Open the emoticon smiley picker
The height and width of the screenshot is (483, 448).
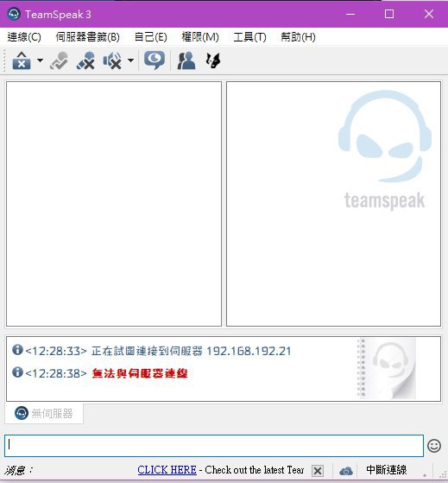(x=434, y=446)
